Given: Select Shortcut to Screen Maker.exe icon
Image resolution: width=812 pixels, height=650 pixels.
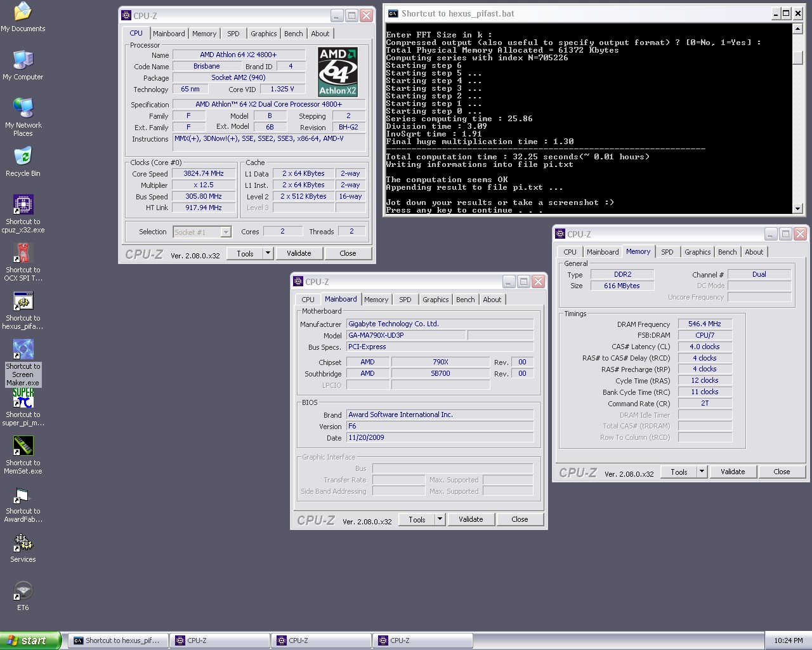Looking at the screenshot, I should pos(23,349).
